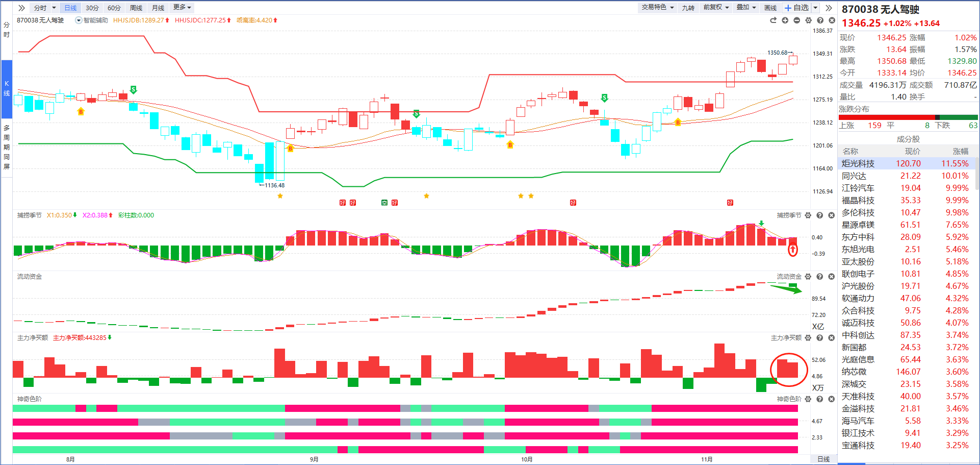Click the constituents list vertical scrollbar
Screen dimensions: 980x465
click(977, 174)
